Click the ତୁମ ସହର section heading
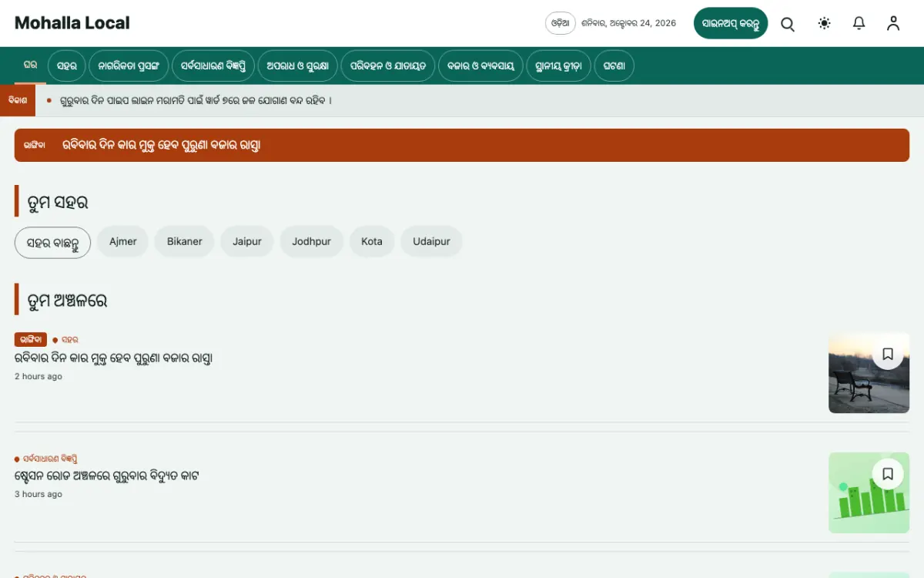 58,202
